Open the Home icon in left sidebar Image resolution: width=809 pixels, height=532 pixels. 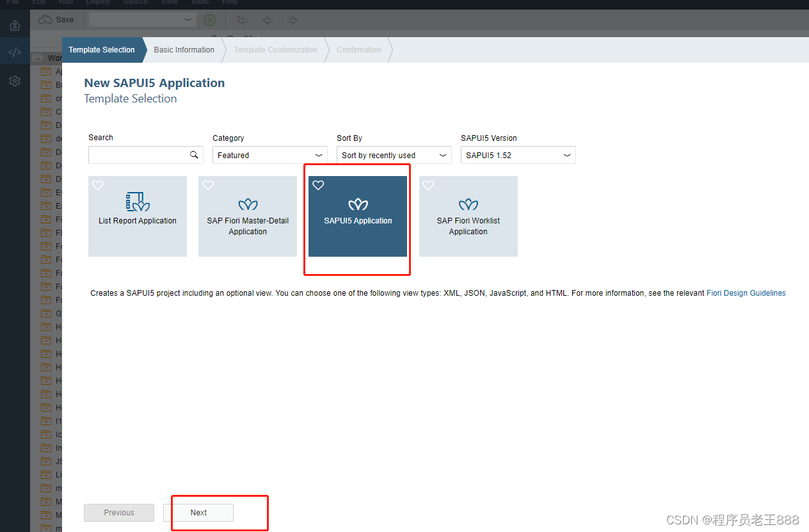pos(15,26)
